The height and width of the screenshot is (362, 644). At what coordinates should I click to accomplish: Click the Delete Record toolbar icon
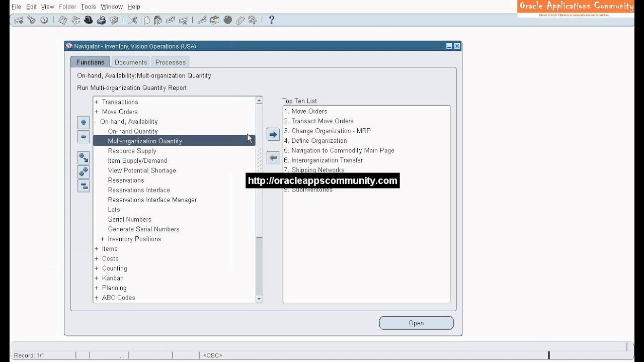click(x=183, y=20)
